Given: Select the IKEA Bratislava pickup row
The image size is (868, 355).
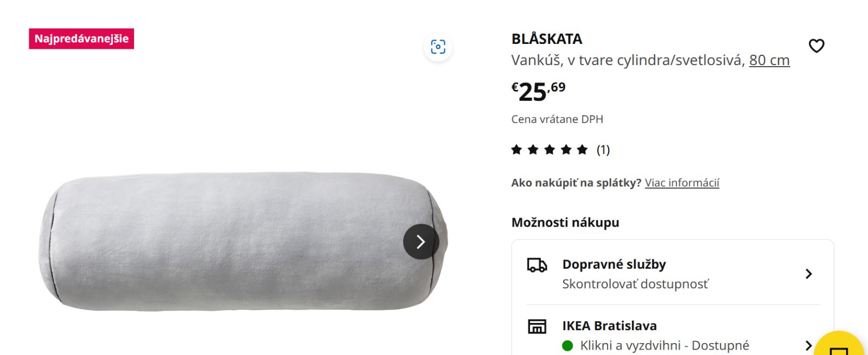Looking at the screenshot, I should (x=673, y=332).
